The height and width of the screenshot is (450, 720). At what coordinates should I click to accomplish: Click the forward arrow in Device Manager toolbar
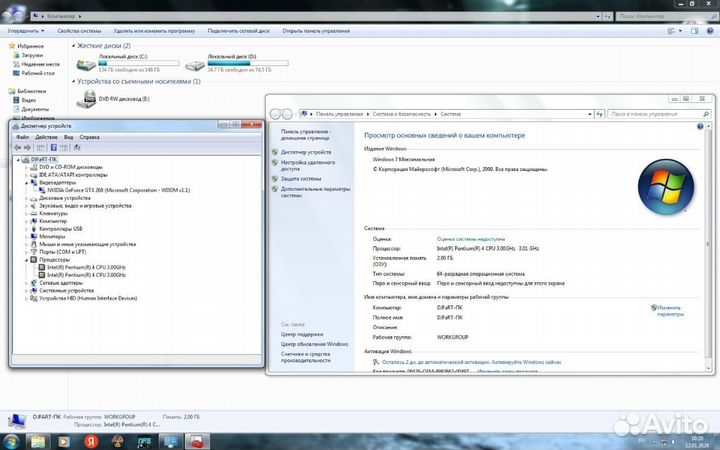click(x=27, y=147)
